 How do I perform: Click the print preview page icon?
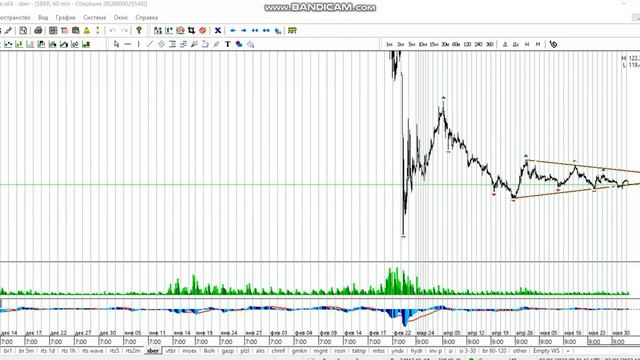tap(23, 31)
